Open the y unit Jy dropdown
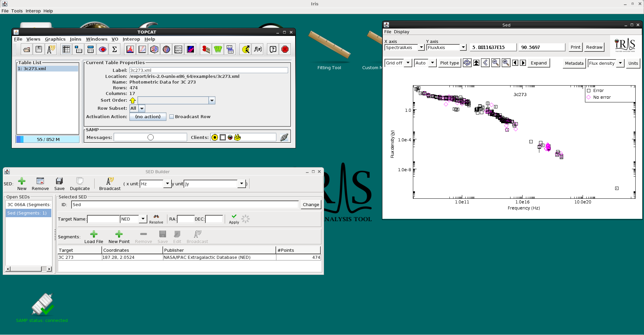The width and height of the screenshot is (644, 335). pyautogui.click(x=241, y=184)
